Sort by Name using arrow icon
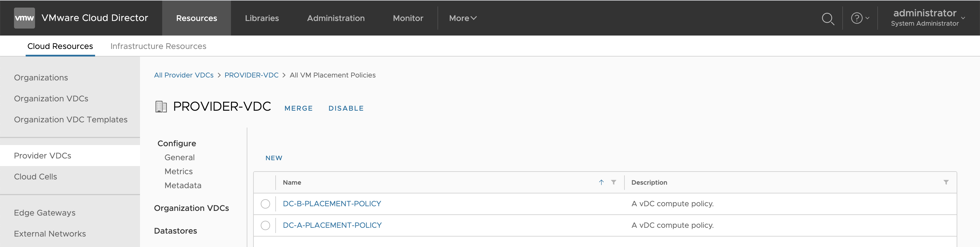 (x=601, y=182)
